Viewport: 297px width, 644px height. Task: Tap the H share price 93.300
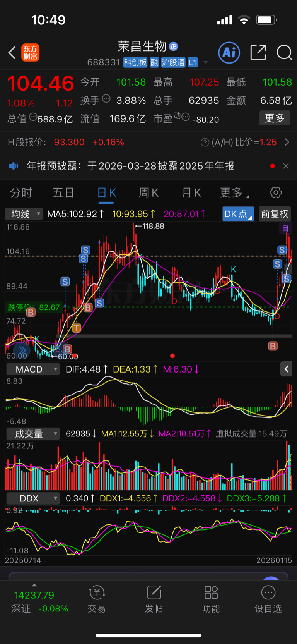69,142
